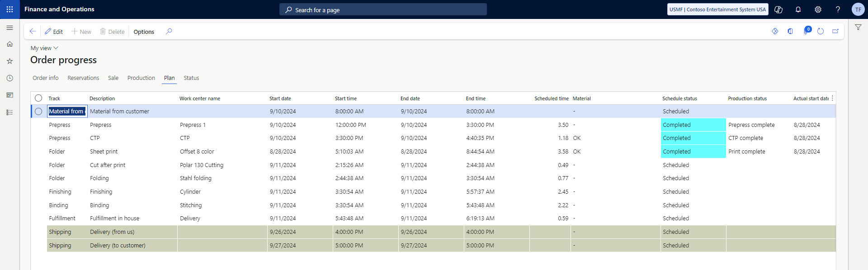Toggle the select-all rows radio in header
Viewport: 868px width, 270px height.
(x=38, y=98)
